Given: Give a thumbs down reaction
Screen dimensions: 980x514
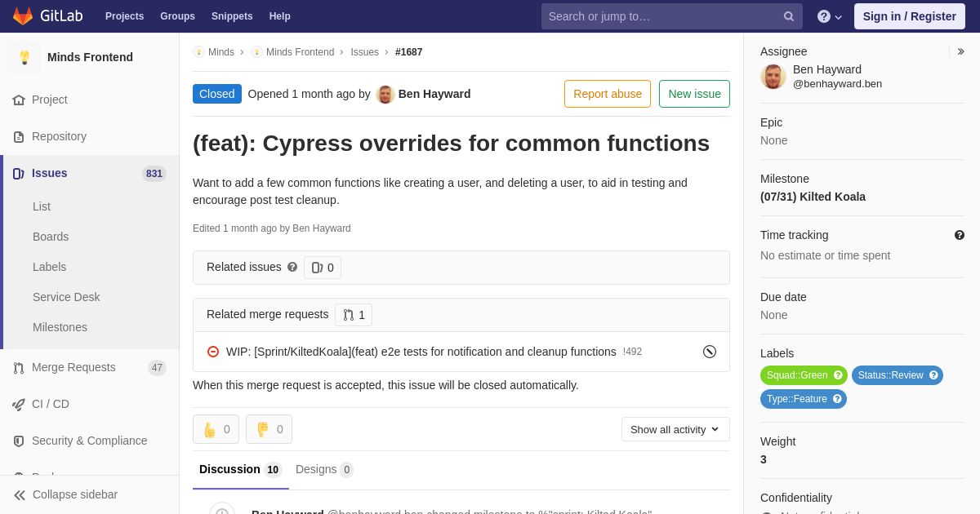Looking at the screenshot, I should [269, 429].
